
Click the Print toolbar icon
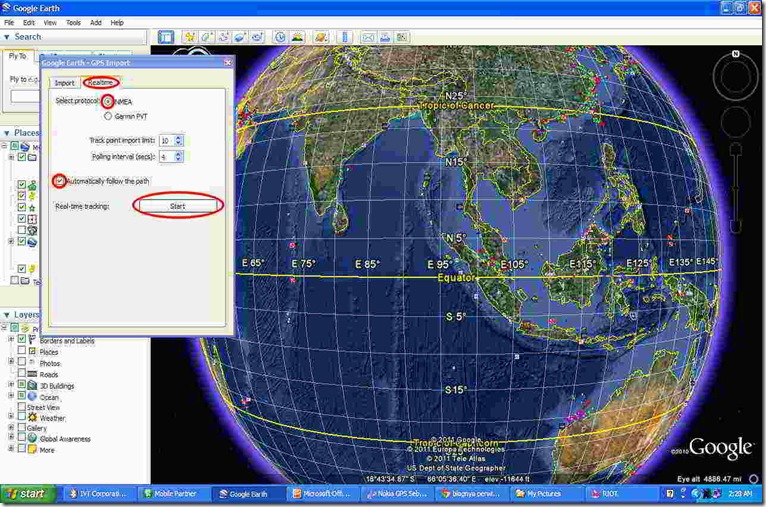point(385,37)
